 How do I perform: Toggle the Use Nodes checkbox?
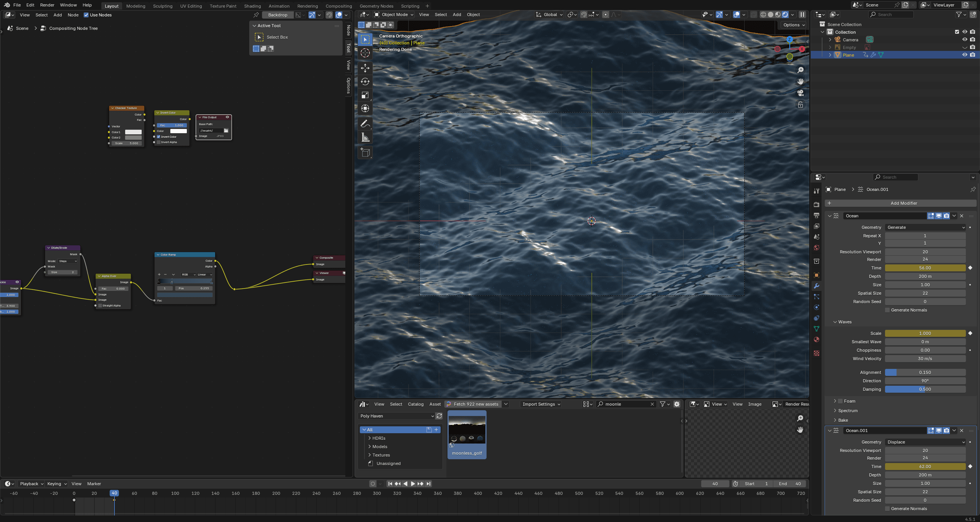pos(86,15)
